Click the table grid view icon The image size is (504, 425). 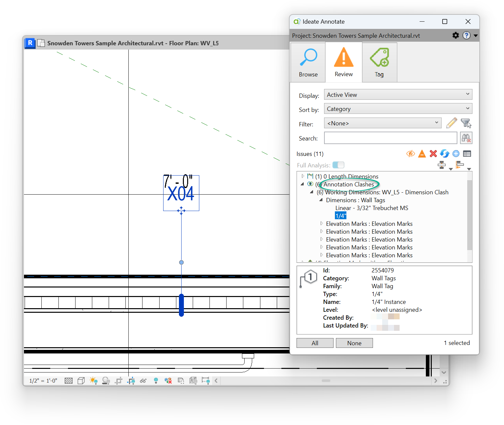467,154
